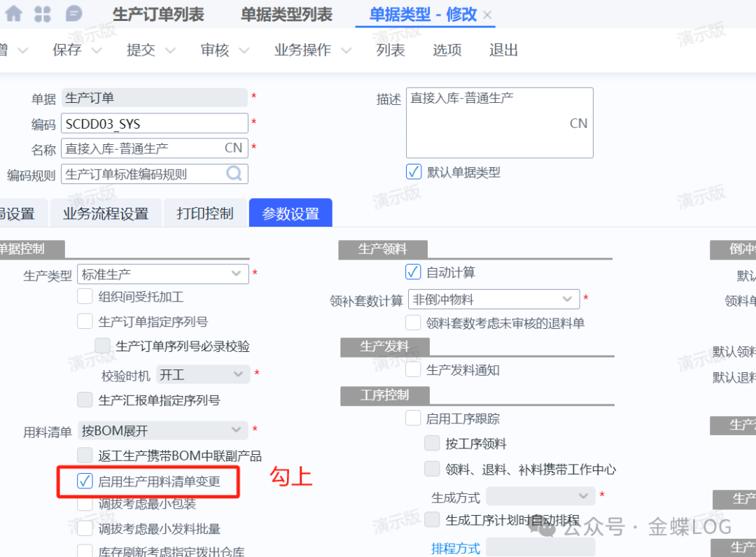Expand the 保存 arrow in toolbar
The height and width of the screenshot is (557, 756).
97,50
